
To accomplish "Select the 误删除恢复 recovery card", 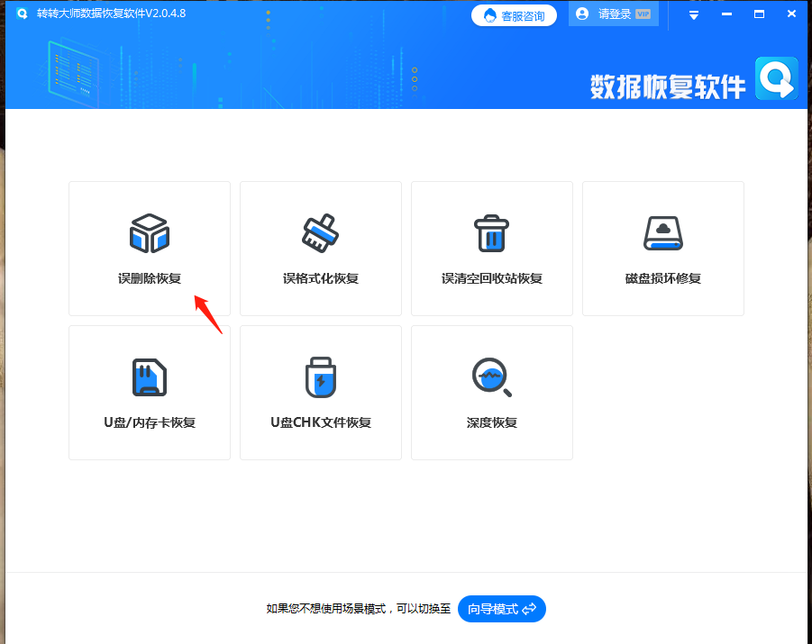I will coord(149,249).
